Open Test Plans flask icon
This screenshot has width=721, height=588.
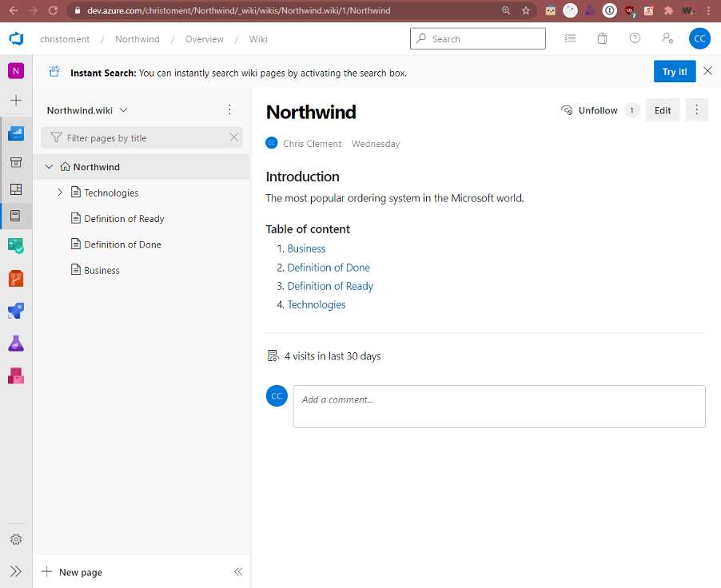(16, 344)
